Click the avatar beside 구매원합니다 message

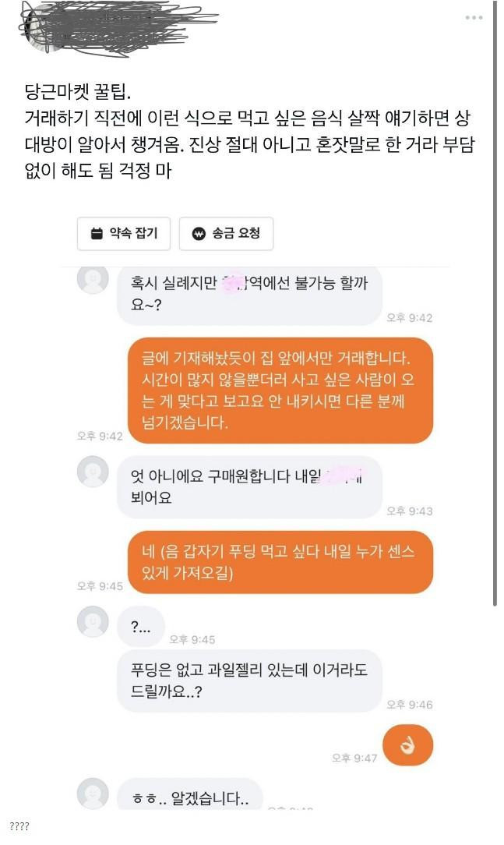coord(93,472)
